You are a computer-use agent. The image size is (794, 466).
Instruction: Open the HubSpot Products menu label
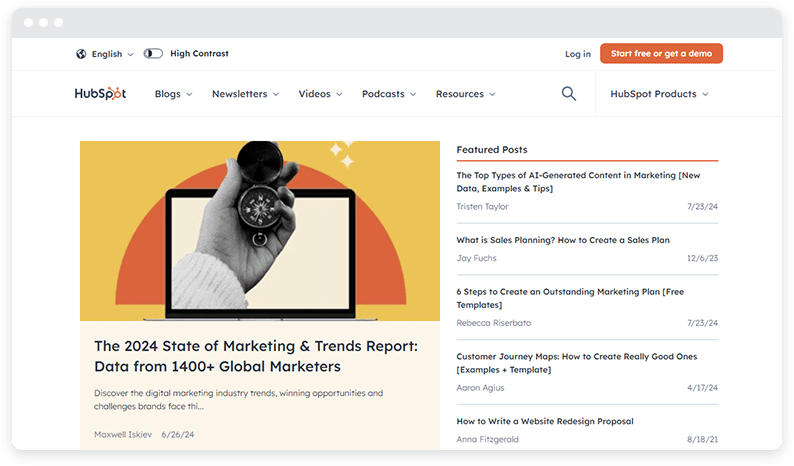coord(653,94)
